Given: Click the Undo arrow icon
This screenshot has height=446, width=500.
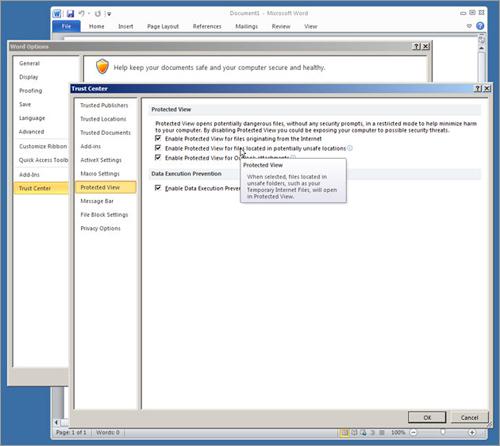Looking at the screenshot, I should point(81,14).
